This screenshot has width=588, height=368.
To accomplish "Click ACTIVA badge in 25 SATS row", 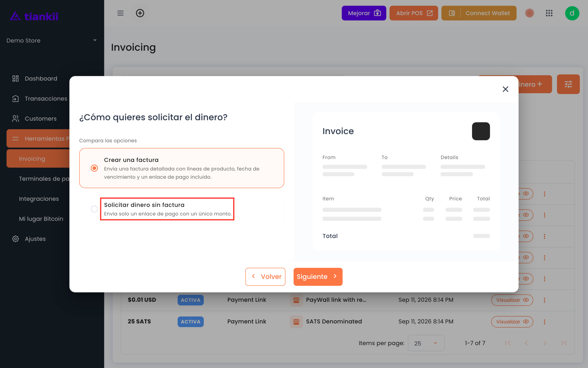I will coord(190,322).
